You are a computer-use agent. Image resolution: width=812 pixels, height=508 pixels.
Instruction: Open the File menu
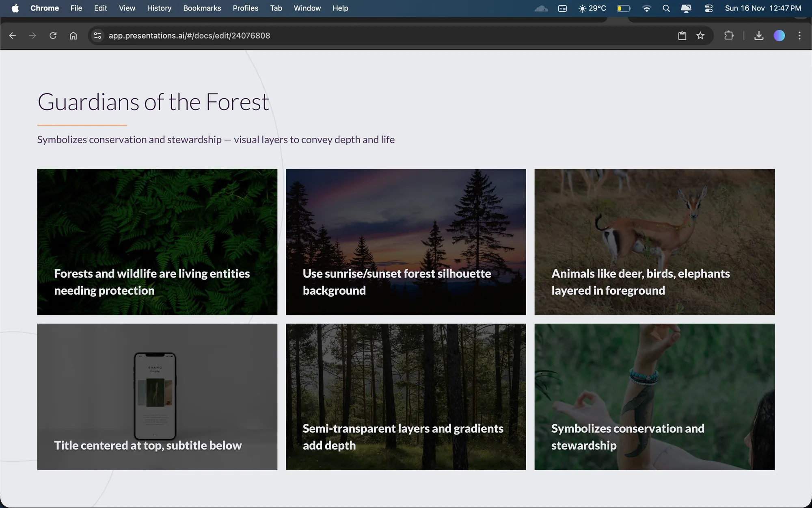tap(76, 8)
